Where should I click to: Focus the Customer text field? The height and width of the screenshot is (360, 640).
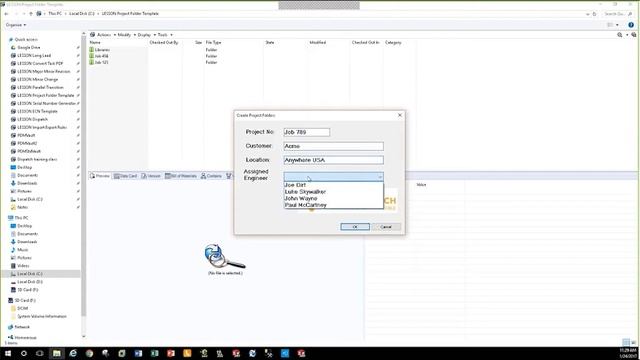point(333,146)
